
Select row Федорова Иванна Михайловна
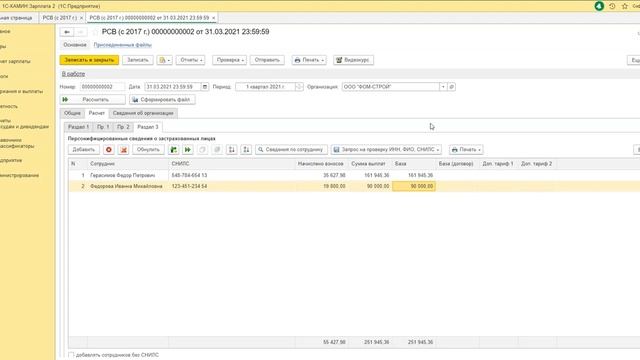point(354,186)
